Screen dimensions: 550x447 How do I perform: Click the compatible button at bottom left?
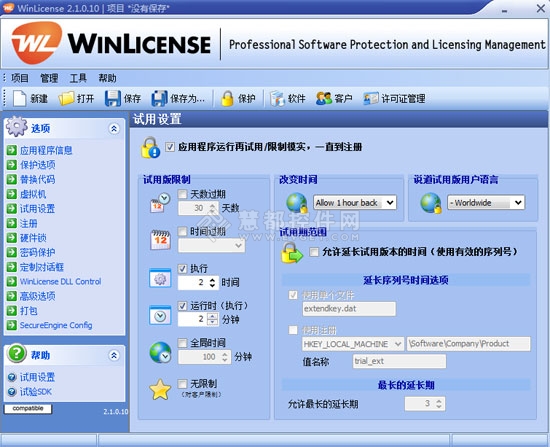click(28, 409)
